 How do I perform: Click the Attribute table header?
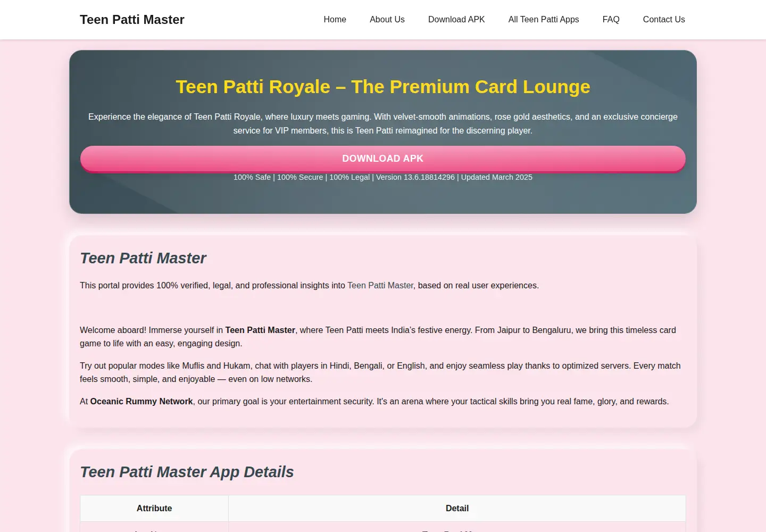click(x=154, y=509)
